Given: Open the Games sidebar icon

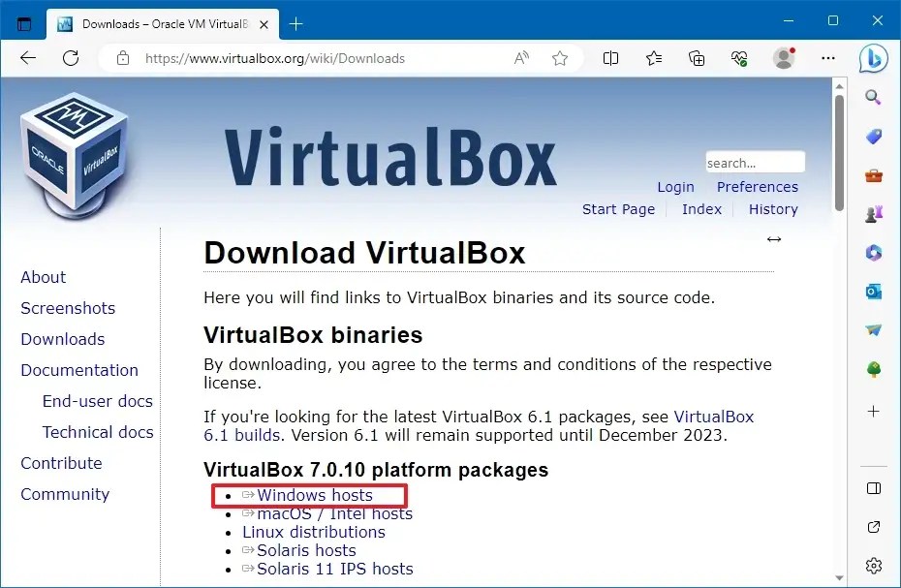Looking at the screenshot, I should (873, 213).
